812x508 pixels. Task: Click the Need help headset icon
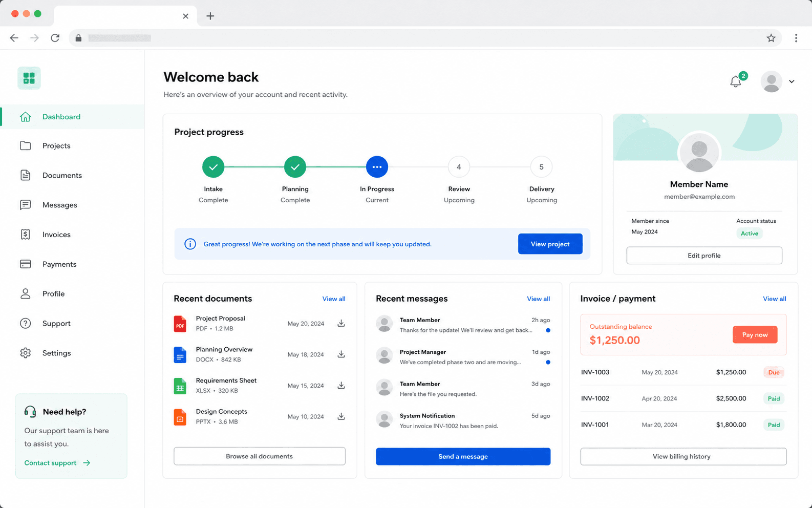(30, 412)
